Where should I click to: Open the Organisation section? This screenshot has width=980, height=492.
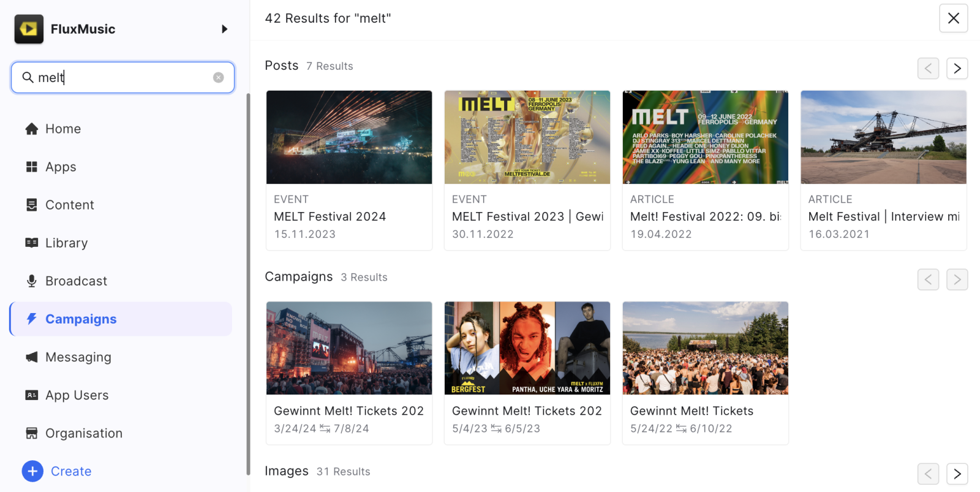(121, 433)
